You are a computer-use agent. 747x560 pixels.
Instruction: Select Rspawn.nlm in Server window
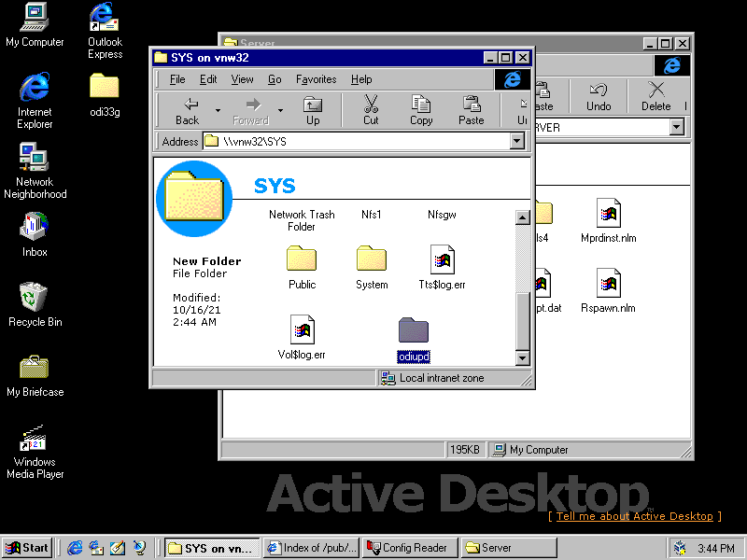(609, 291)
